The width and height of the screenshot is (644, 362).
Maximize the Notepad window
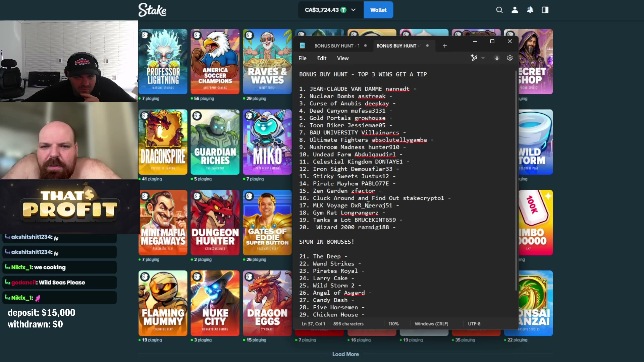[492, 41]
